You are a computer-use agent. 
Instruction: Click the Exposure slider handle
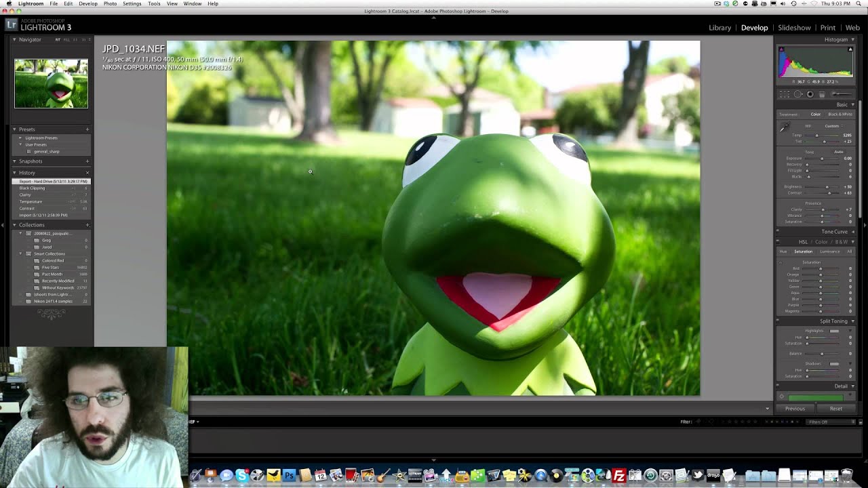coord(823,159)
